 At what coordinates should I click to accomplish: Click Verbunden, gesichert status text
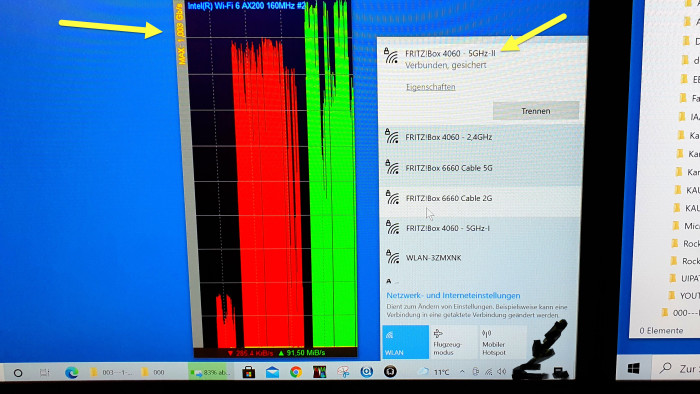tap(446, 65)
